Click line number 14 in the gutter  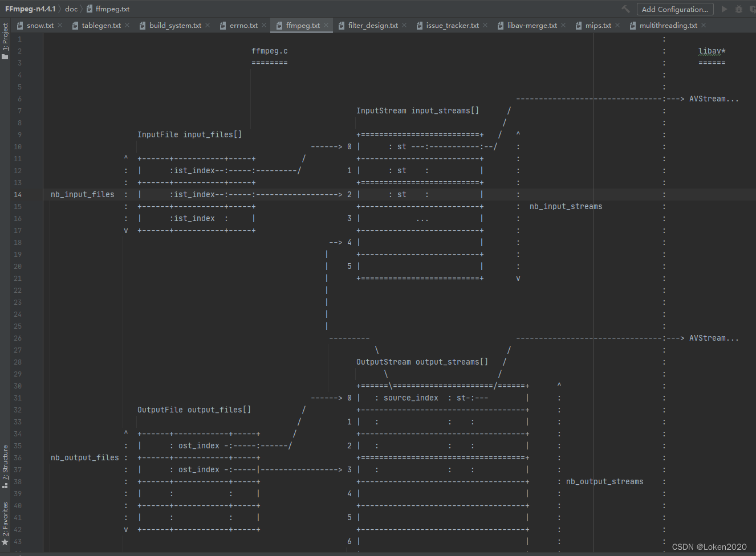tap(18, 195)
